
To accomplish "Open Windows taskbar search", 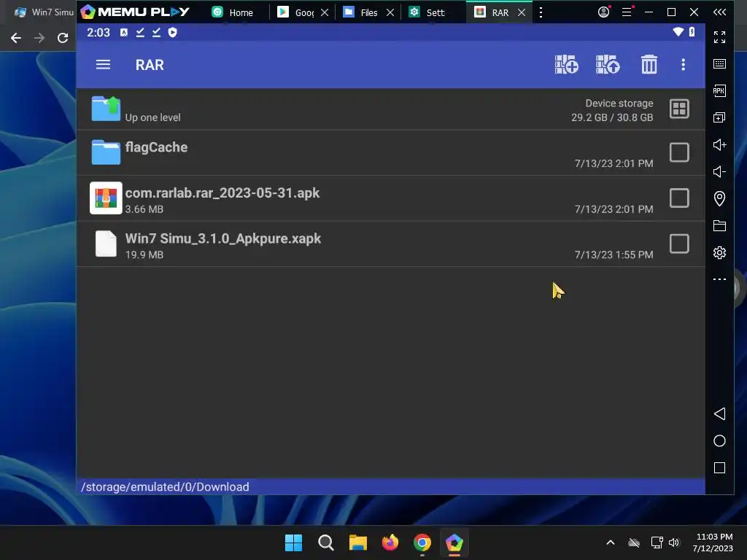I will tap(326, 542).
